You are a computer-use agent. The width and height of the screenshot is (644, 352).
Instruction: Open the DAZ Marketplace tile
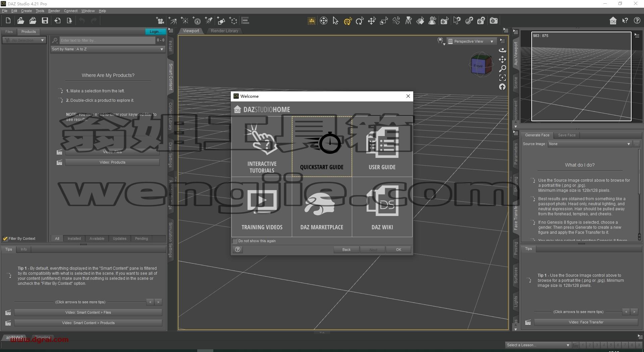pos(322,207)
